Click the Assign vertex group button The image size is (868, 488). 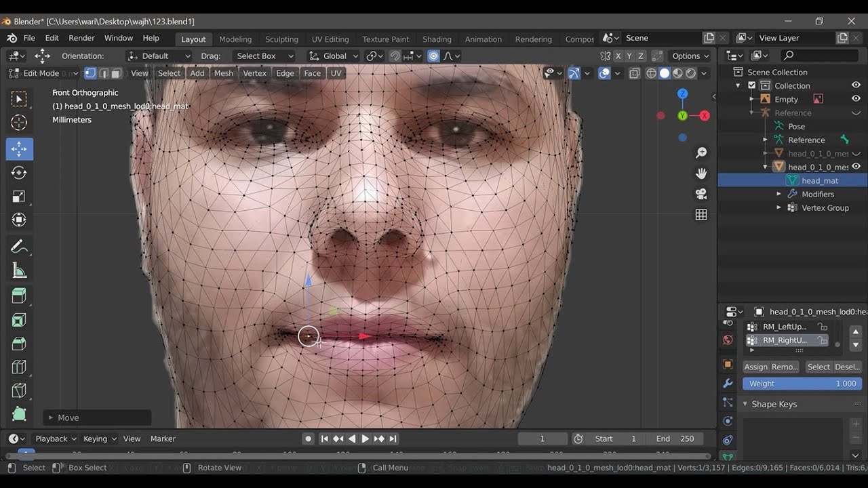point(755,367)
